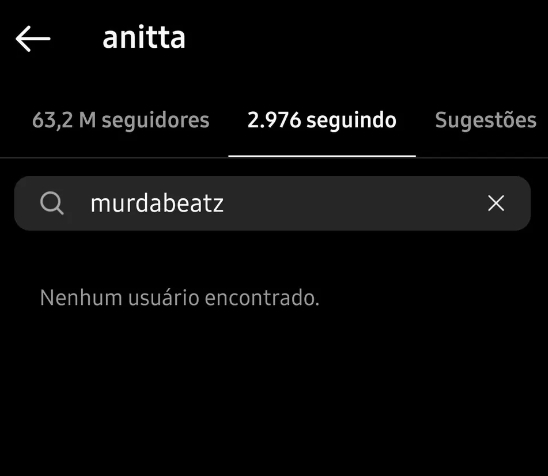
Task: Remove the murdabeatz query using X
Action: click(496, 203)
